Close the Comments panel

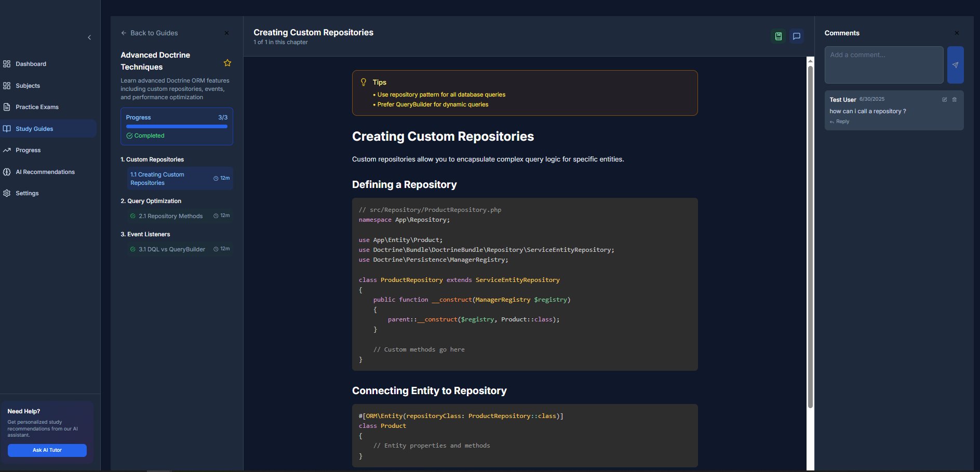(957, 33)
